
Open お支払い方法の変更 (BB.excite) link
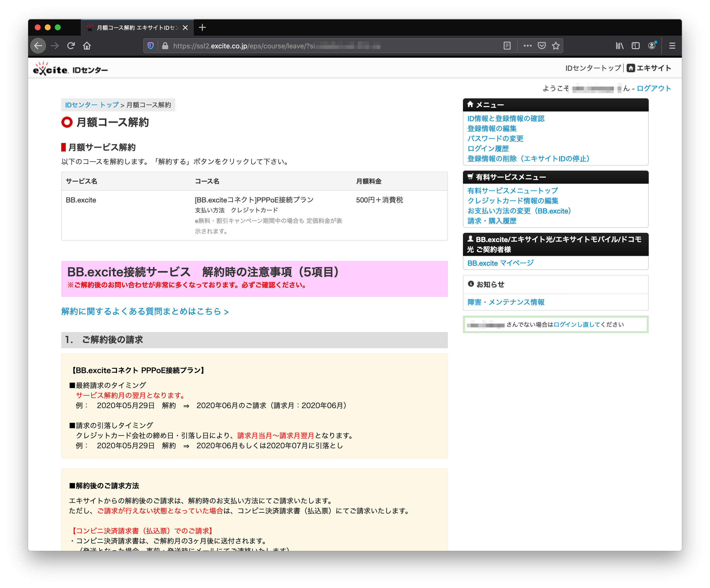click(x=520, y=211)
